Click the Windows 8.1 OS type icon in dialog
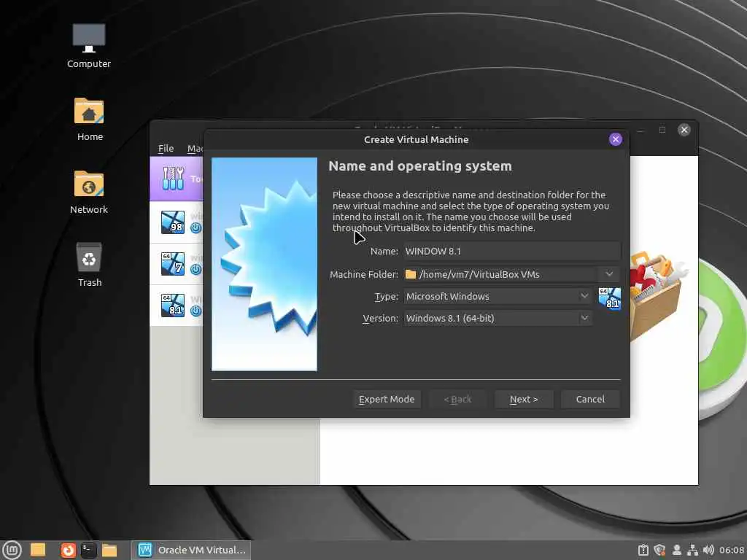Image resolution: width=747 pixels, height=560 pixels. (609, 298)
